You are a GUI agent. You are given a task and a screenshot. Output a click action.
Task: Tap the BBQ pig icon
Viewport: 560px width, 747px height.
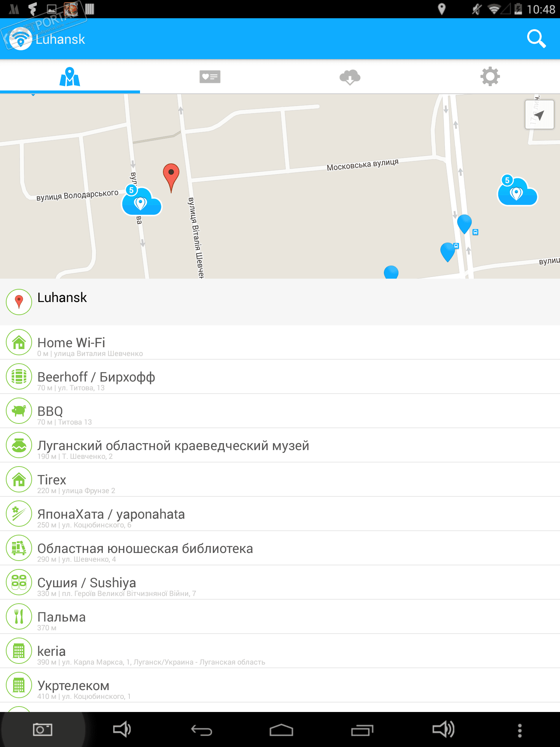click(x=19, y=411)
